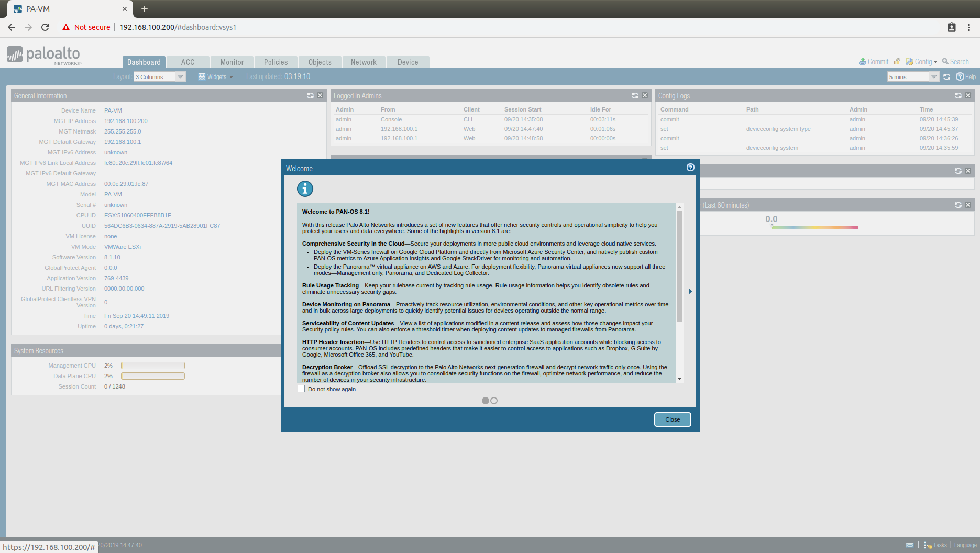Click the Commit icon in the header

(862, 61)
